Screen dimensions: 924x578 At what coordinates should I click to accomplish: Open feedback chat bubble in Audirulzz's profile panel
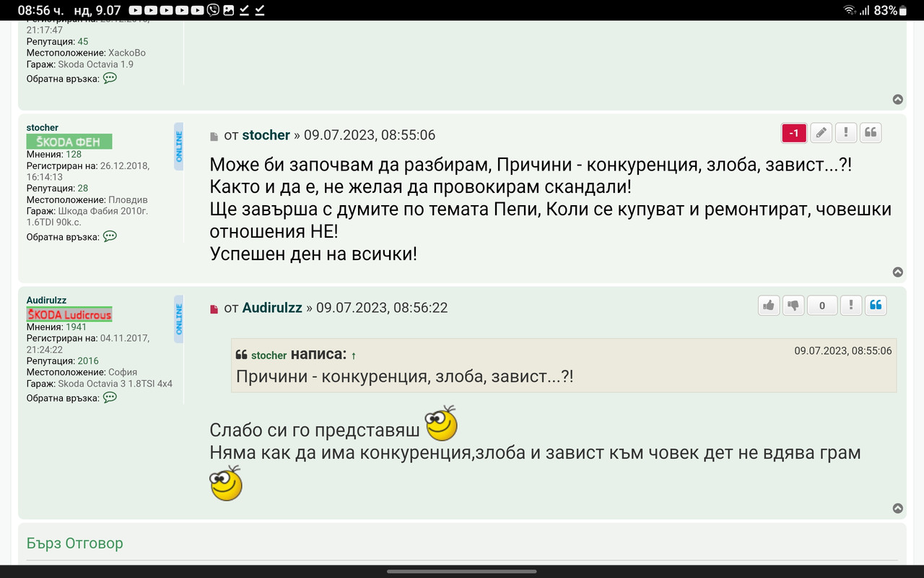click(x=110, y=398)
